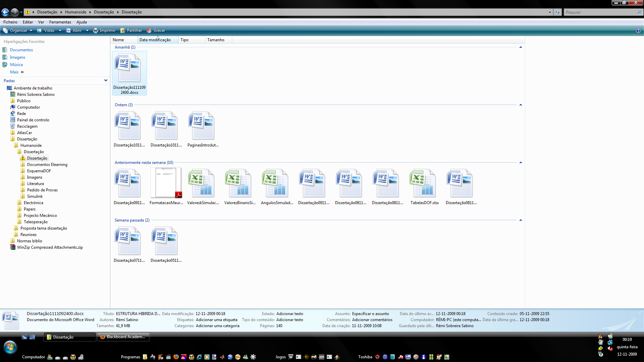
Task: Collapse the Semana passada group chevron
Action: pyautogui.click(x=521, y=220)
